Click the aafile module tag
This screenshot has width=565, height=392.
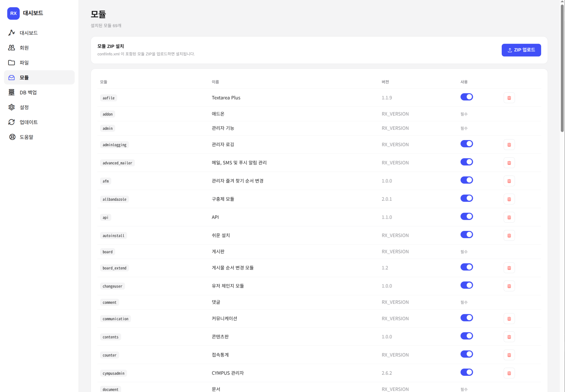coord(109,98)
